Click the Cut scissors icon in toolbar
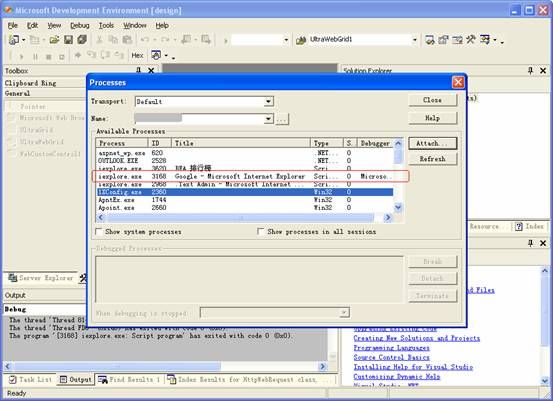This screenshot has height=401, width=553. (99, 40)
